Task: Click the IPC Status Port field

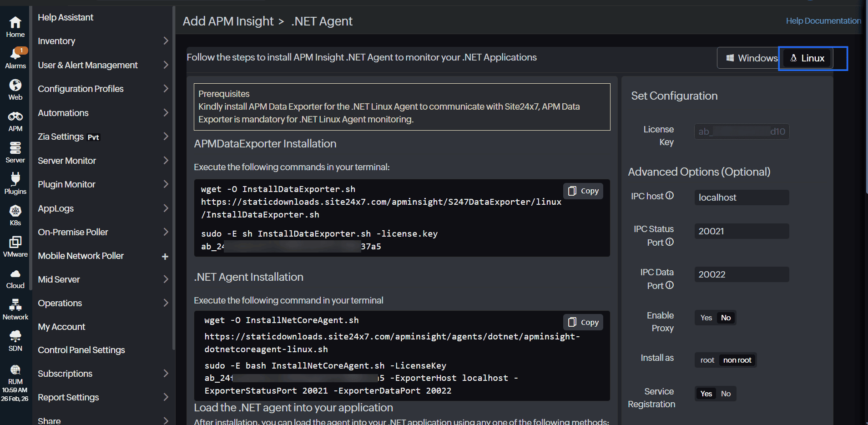Action: pyautogui.click(x=742, y=231)
